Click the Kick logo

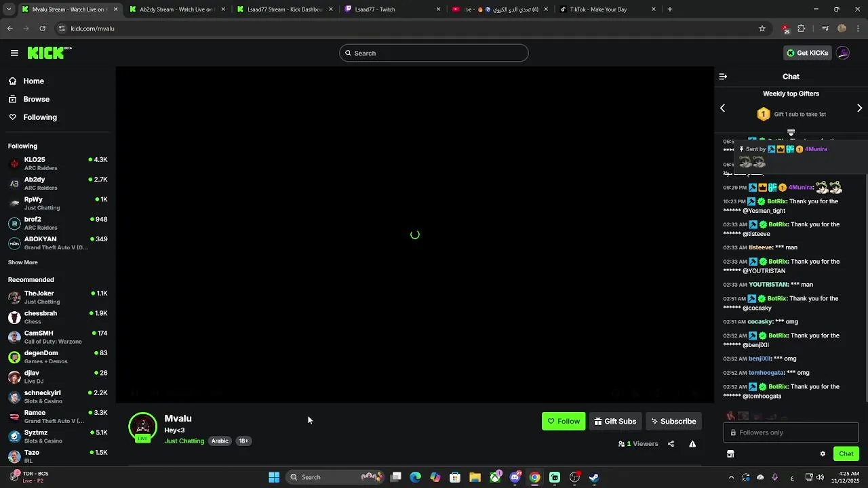tap(49, 53)
